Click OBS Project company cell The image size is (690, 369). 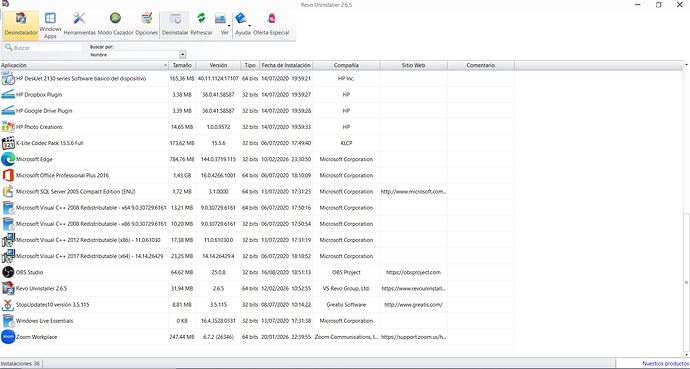(346, 272)
